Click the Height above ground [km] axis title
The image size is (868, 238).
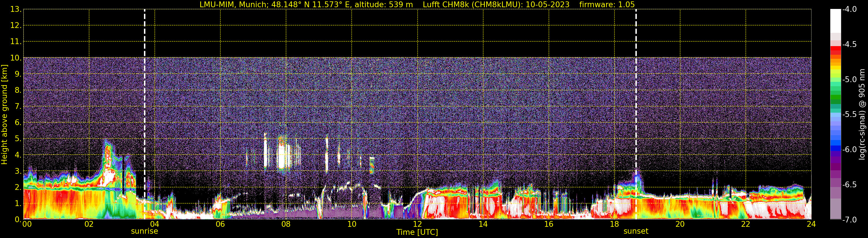[4, 115]
